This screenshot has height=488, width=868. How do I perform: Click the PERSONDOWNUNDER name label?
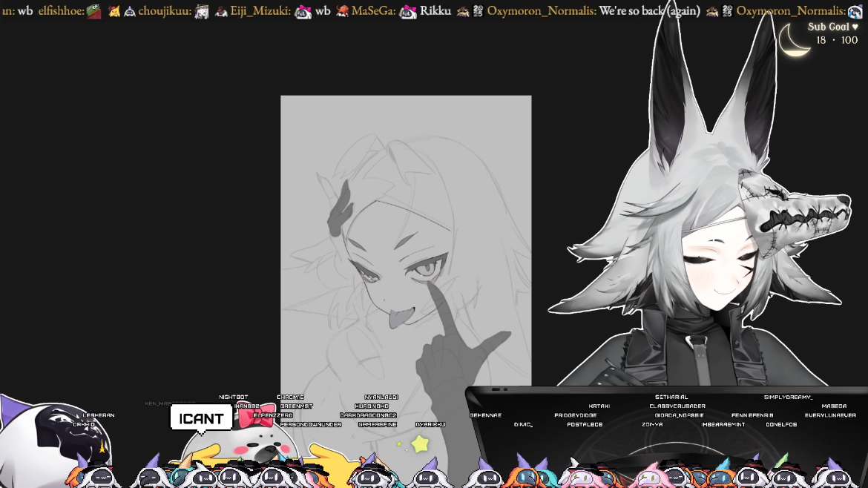311,425
